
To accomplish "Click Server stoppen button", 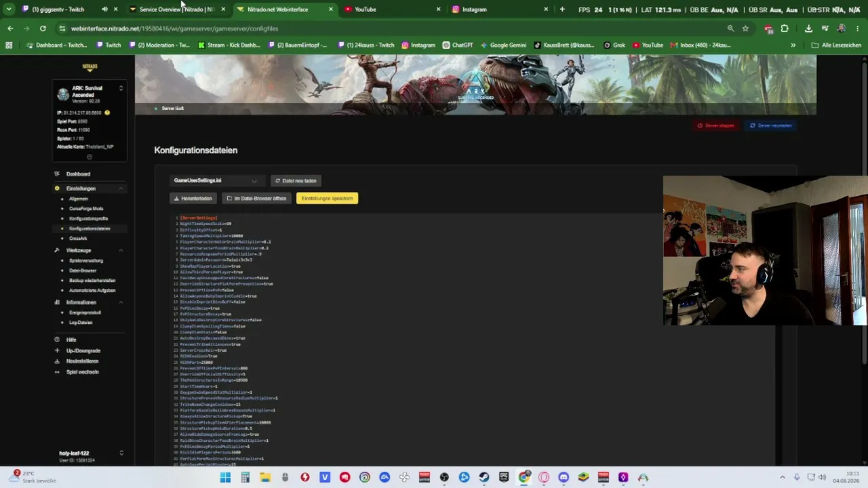I will coord(716,125).
